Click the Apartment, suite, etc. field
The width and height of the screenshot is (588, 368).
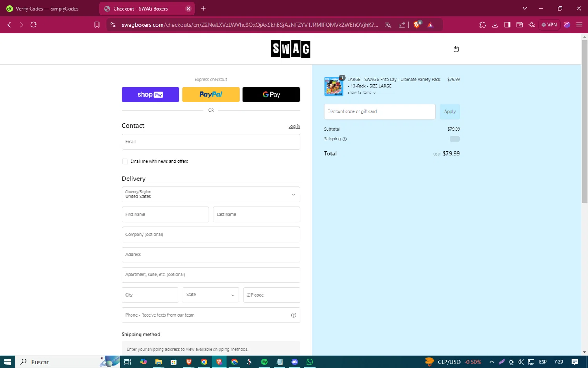pos(211,275)
